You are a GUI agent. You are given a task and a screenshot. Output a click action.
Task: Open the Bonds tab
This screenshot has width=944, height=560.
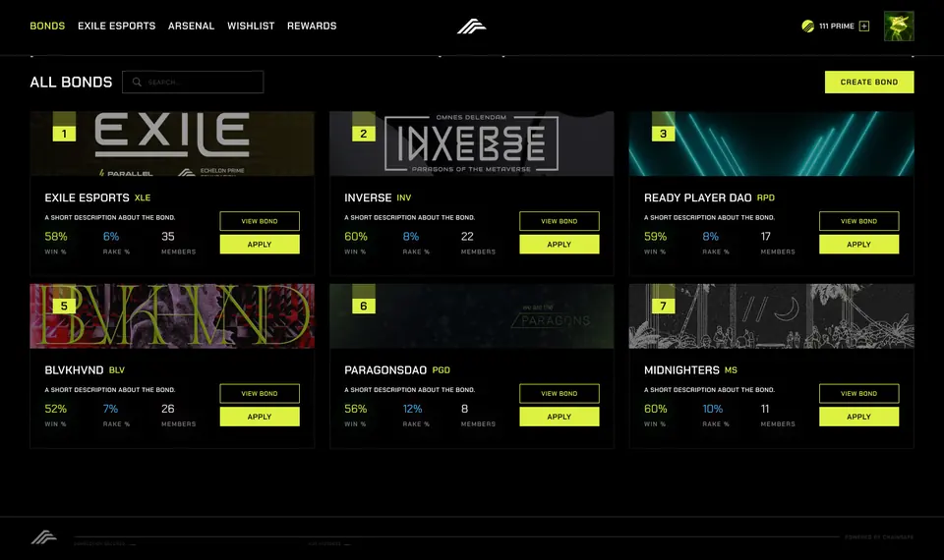point(47,26)
